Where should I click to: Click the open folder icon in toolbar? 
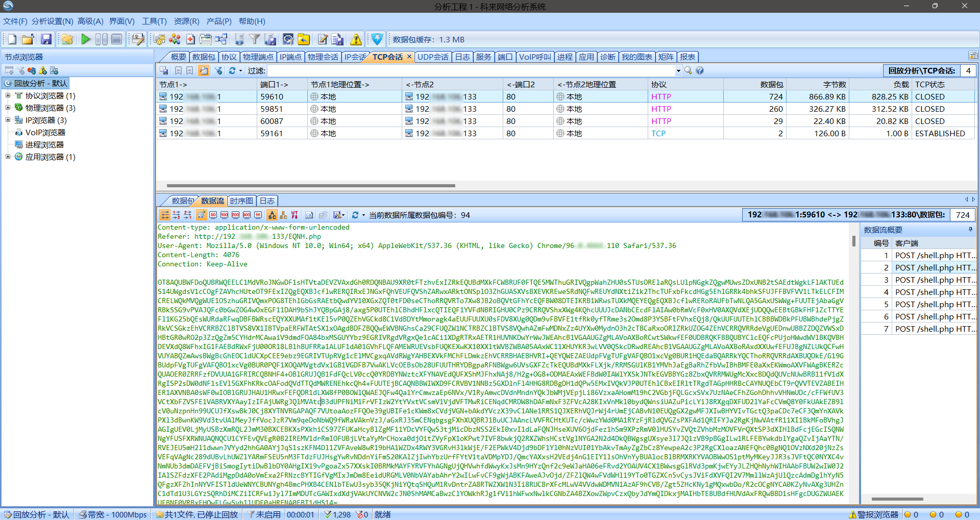coord(28,39)
